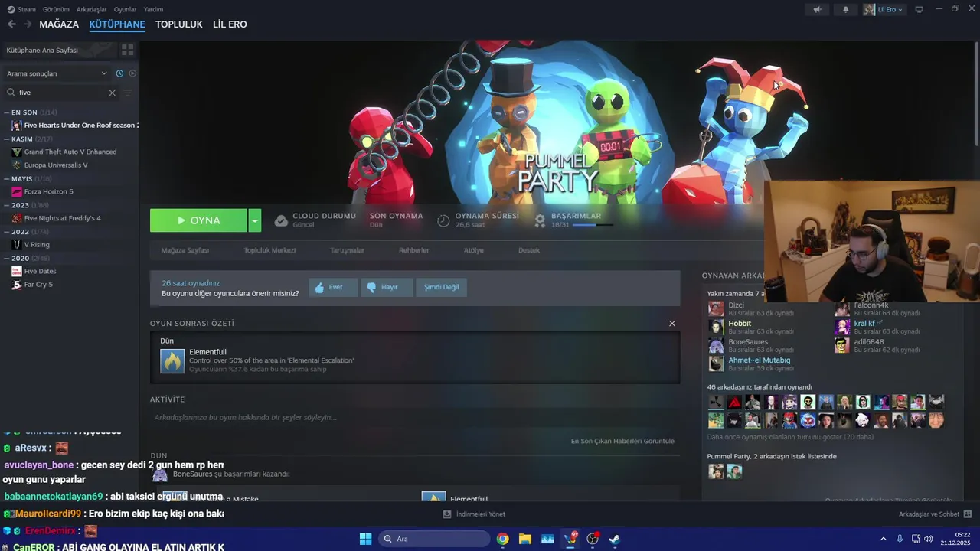Screen dimensions: 980x551
Task: Open the notifications bell icon
Action: coord(845,9)
